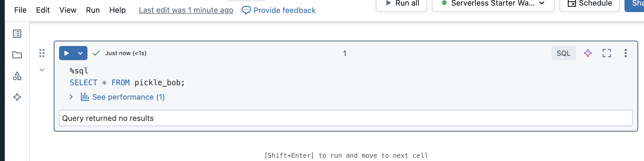
Task: Open the table of contents sidebar icon
Action: tap(17, 34)
